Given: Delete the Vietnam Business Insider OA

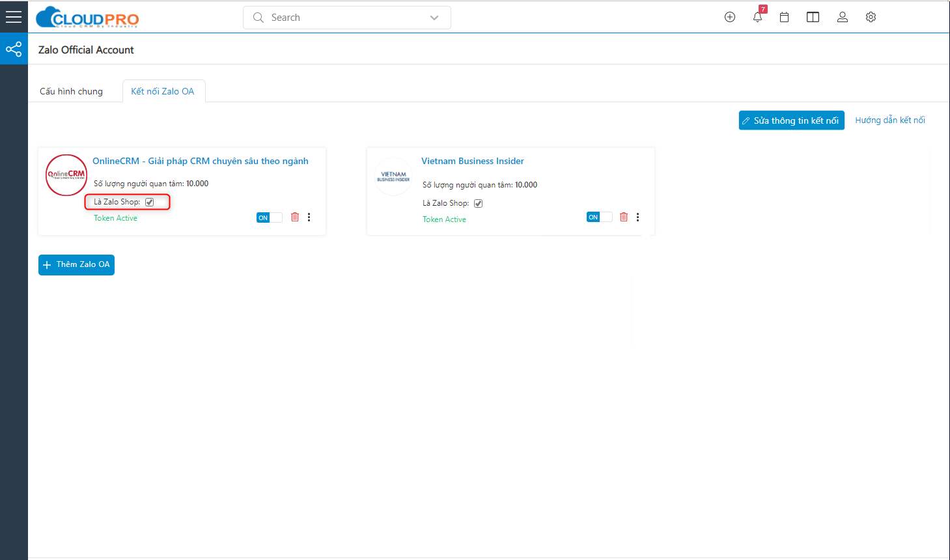Looking at the screenshot, I should click(624, 217).
